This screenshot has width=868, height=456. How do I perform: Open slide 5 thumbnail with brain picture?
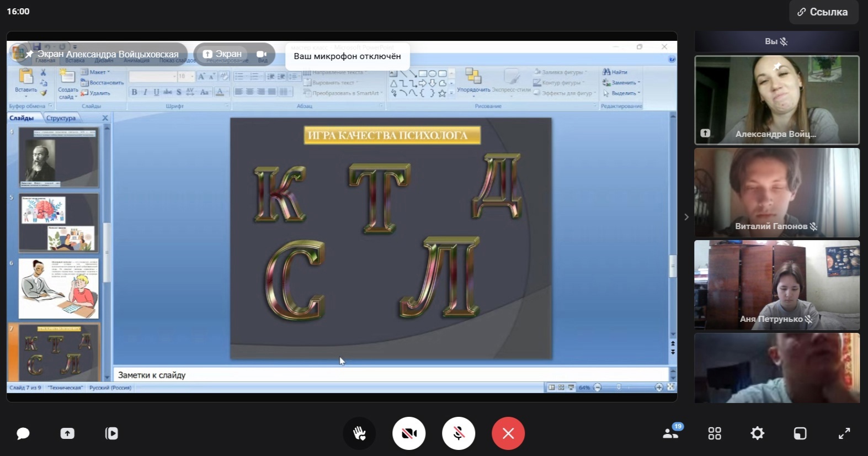tap(58, 222)
